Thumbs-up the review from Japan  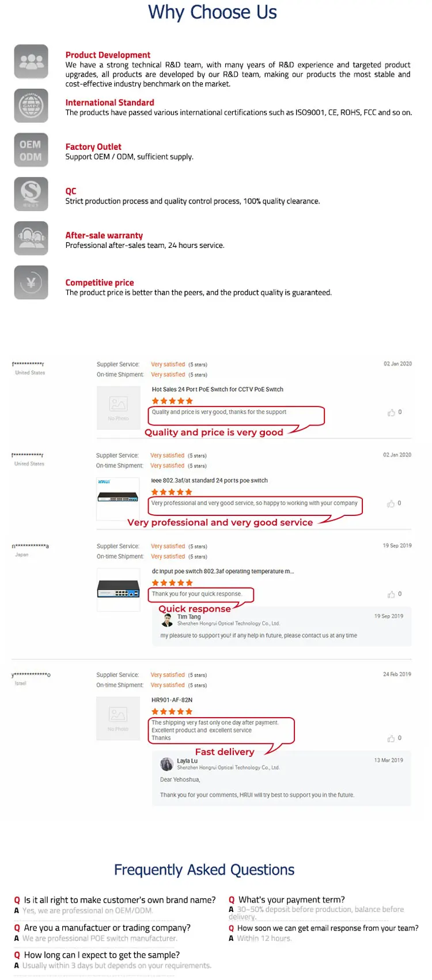(392, 594)
